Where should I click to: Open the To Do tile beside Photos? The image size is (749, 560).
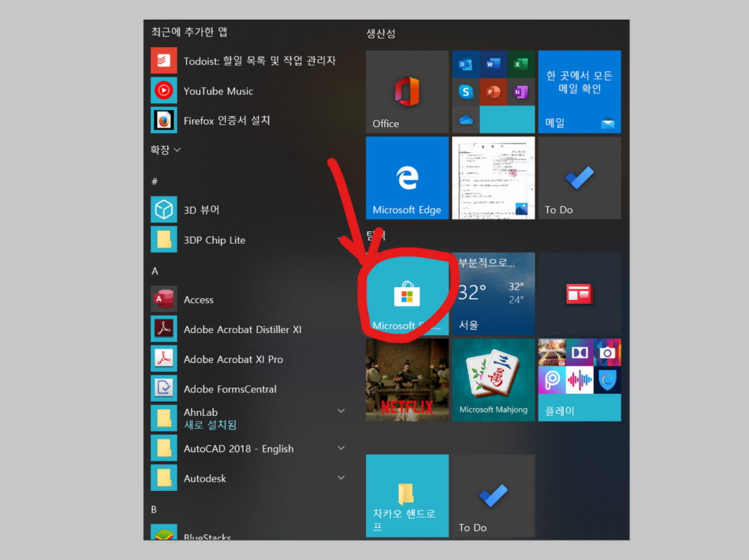click(579, 178)
